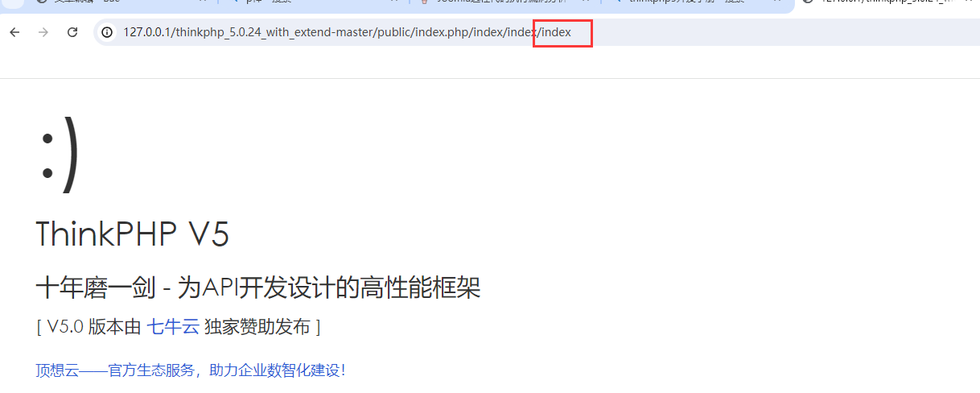Click the highlighted /index URL segment
This screenshot has width=980, height=393.
(x=562, y=33)
